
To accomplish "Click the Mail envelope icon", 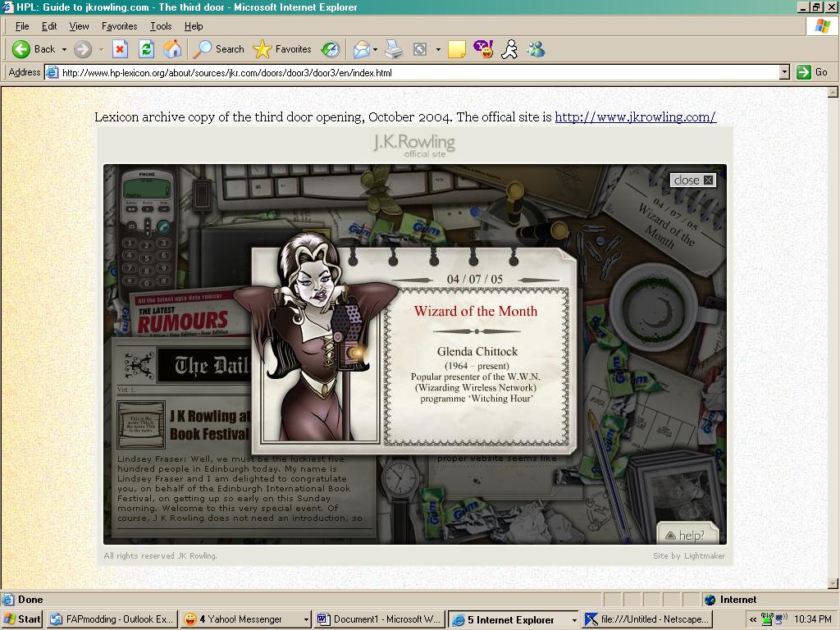I will (x=362, y=49).
